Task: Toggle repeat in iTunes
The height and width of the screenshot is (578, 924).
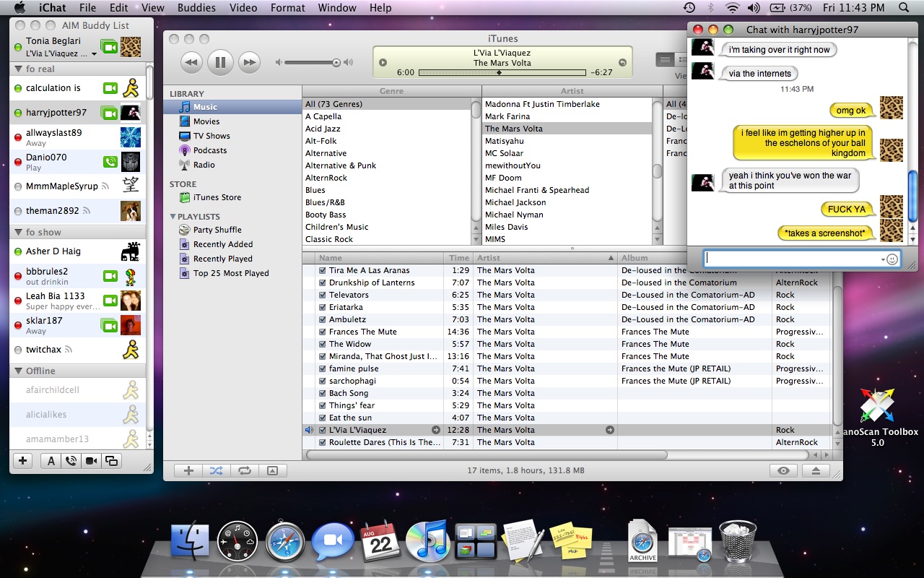Action: coord(244,470)
